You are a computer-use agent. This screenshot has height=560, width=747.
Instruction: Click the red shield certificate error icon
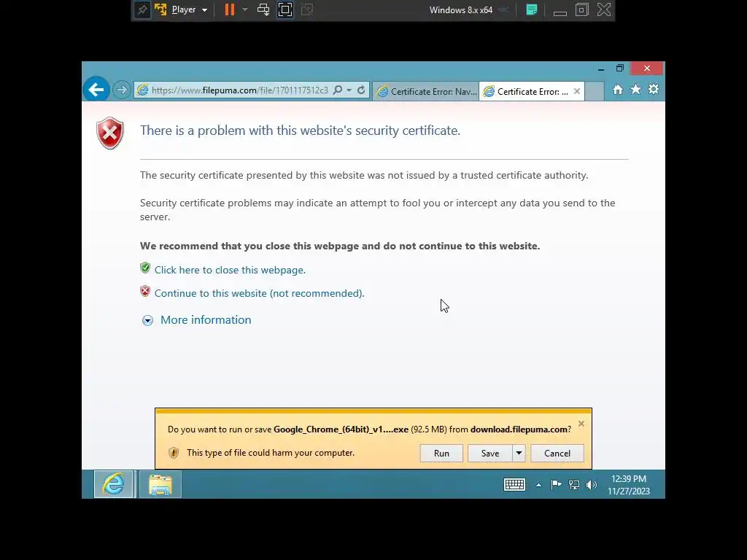click(110, 133)
